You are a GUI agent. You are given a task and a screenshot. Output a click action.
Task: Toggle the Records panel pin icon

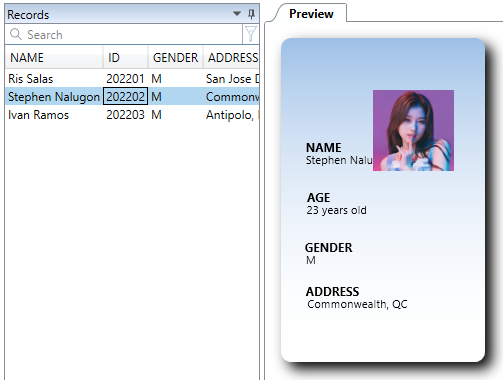(251, 14)
